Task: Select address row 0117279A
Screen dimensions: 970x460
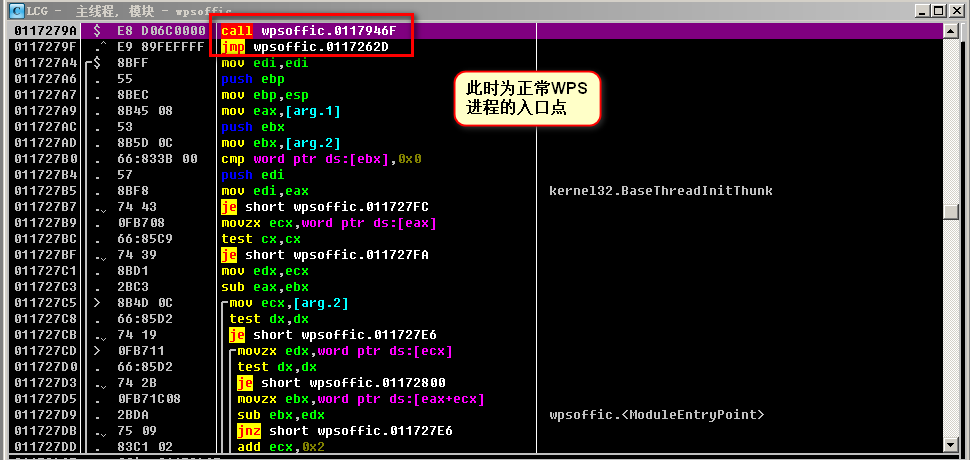Action: [x=45, y=31]
